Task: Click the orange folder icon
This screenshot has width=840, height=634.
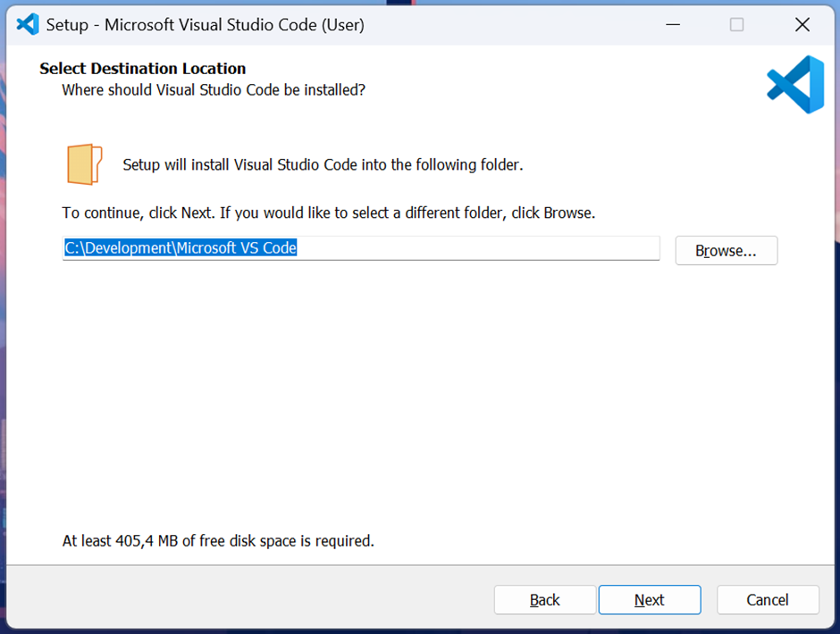Action: [x=84, y=164]
